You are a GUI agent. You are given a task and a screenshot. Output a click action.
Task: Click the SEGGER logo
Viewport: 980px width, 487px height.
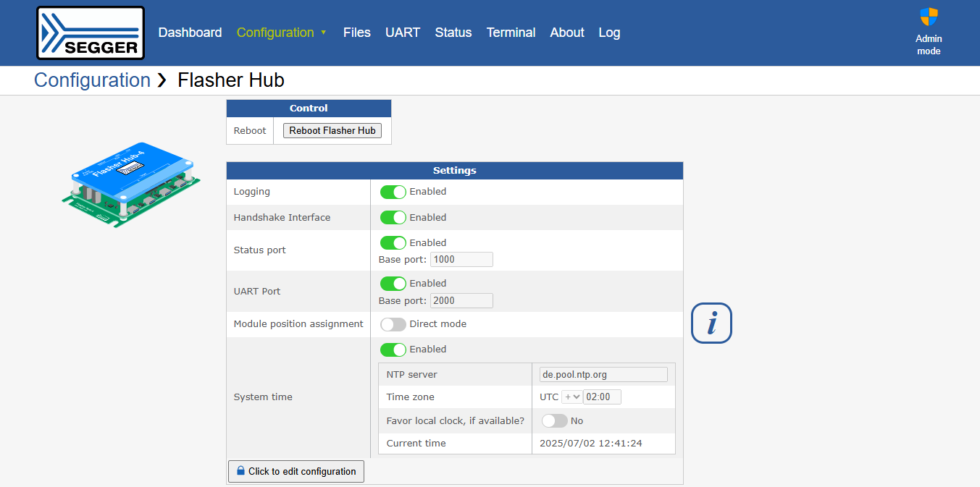[91, 33]
